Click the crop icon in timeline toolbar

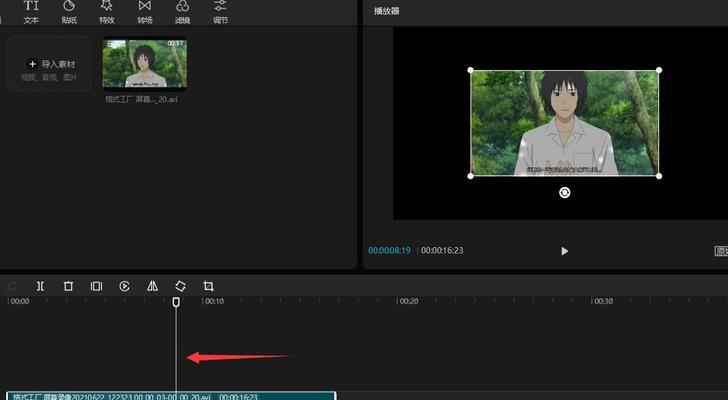tap(208, 286)
